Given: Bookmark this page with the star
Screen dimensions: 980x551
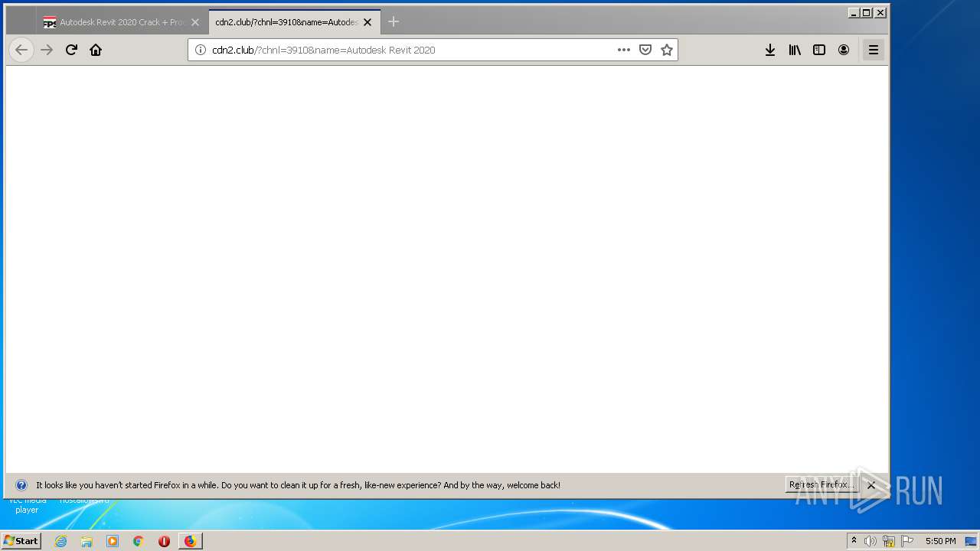Looking at the screenshot, I should tap(667, 50).
